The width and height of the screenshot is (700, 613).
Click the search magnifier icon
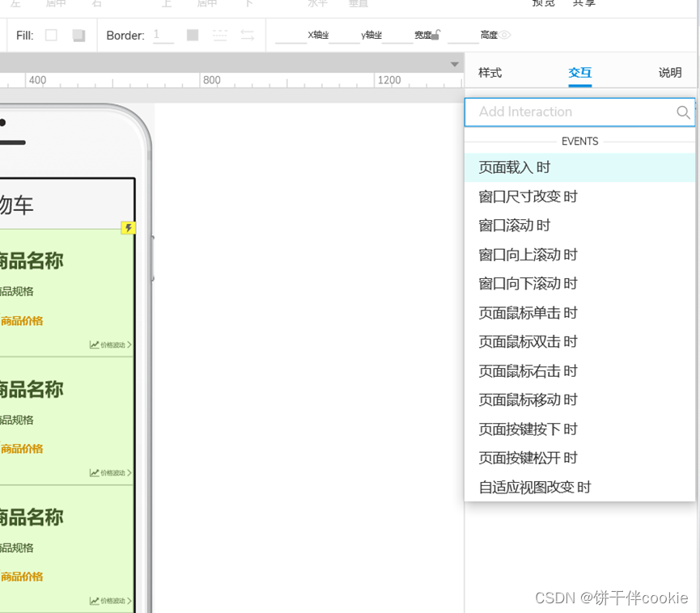pyautogui.click(x=683, y=112)
